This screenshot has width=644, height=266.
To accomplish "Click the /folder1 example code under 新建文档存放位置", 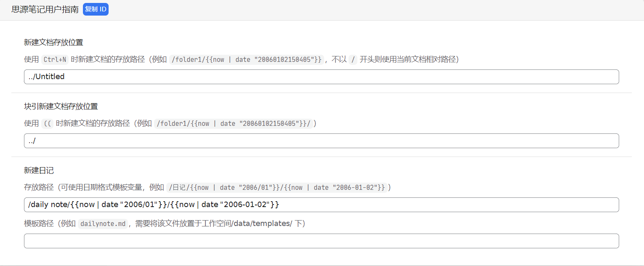I will click(x=246, y=59).
